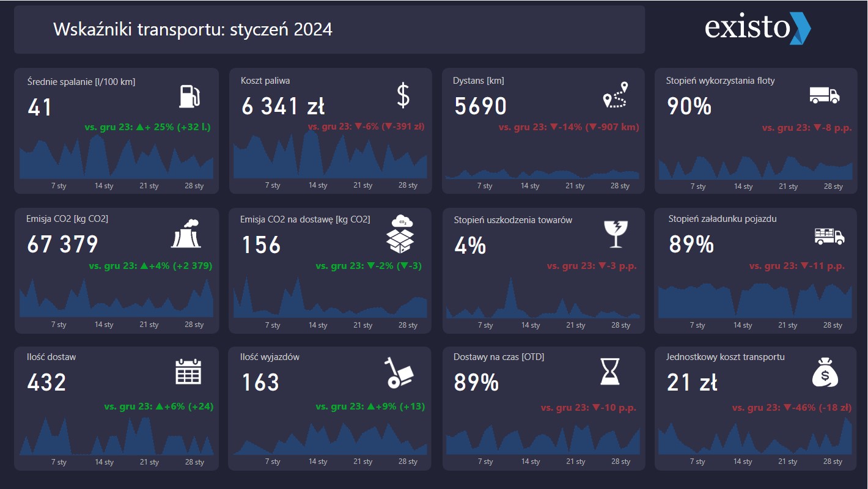
Task: Click the 5690 distance value
Action: [x=480, y=106]
